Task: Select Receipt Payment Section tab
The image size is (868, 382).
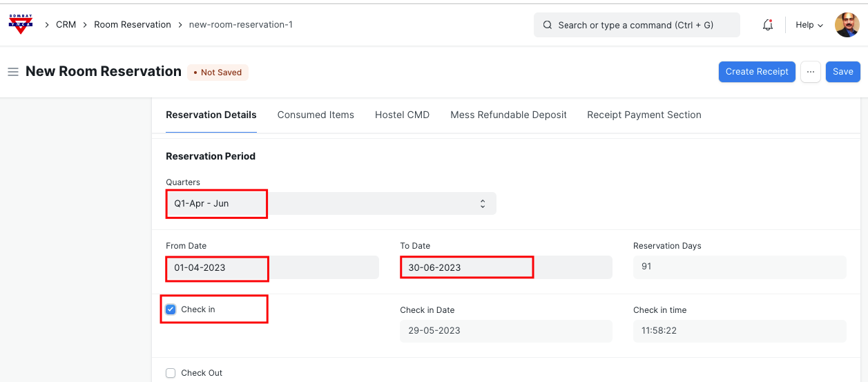Action: [644, 115]
